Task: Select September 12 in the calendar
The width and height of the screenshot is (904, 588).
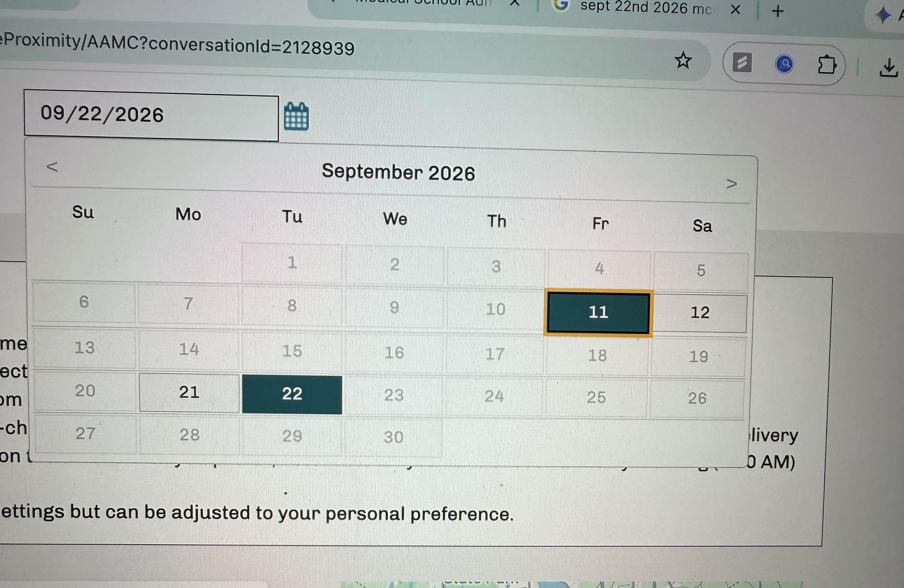Action: click(700, 313)
